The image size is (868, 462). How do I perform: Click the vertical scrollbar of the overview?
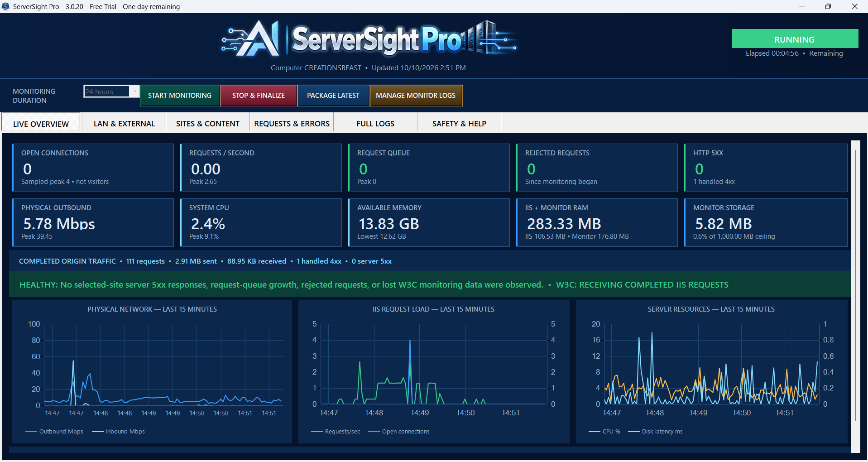tap(855, 285)
